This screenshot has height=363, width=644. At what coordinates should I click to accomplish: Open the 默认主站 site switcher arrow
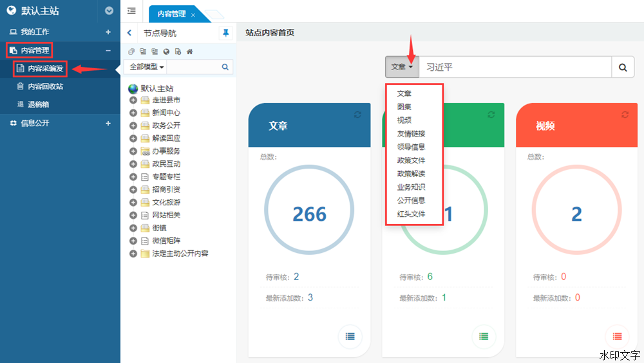pyautogui.click(x=109, y=11)
